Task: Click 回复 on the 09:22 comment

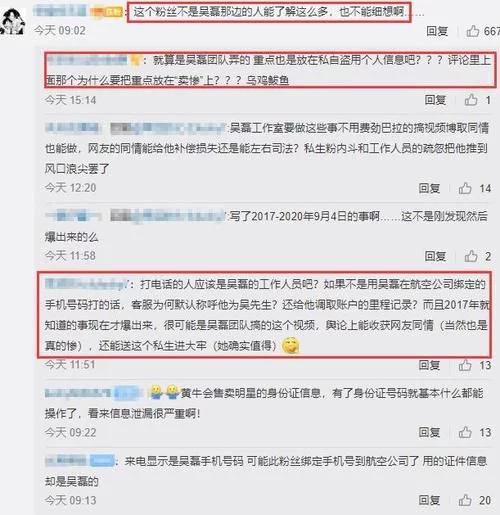Action: pos(429,432)
